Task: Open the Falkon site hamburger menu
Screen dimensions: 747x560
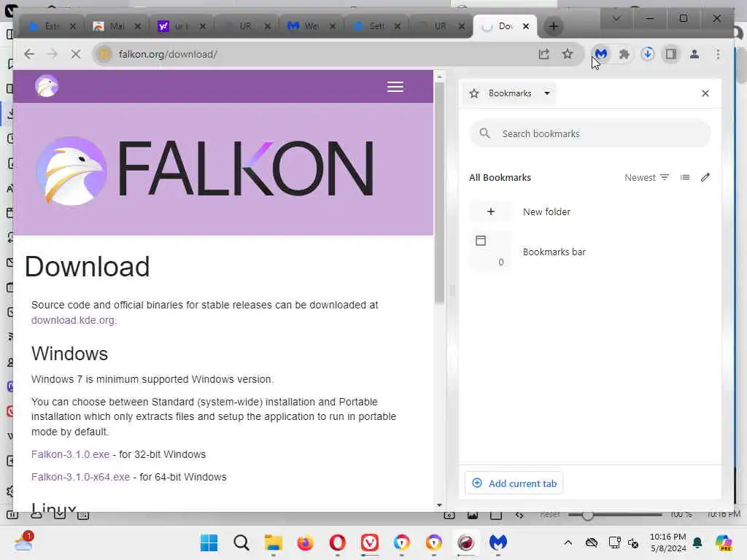Action: coord(395,87)
